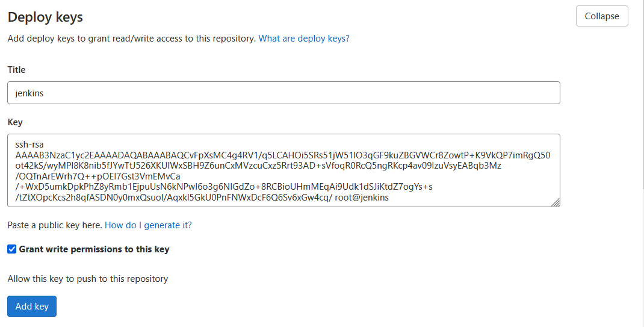The height and width of the screenshot is (327, 644).
Task: Click the 'Grant write permissions to this key' label
Action: [x=94, y=249]
